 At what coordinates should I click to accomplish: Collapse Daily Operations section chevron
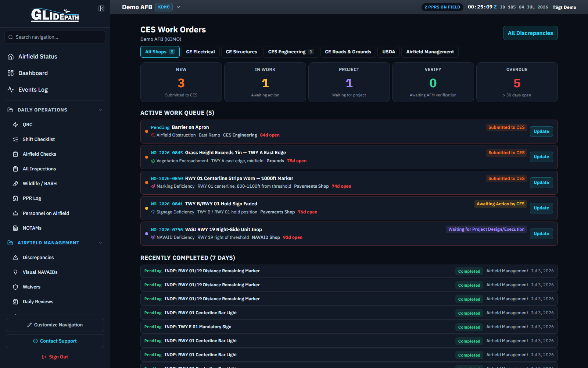tap(100, 110)
